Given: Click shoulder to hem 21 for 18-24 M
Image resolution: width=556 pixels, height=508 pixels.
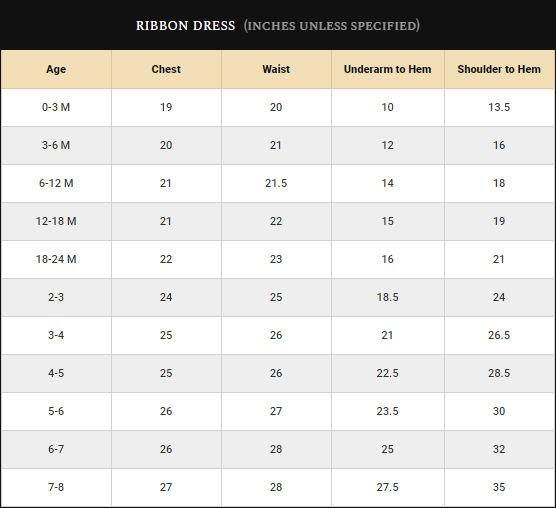Looking at the screenshot, I should point(499,259).
